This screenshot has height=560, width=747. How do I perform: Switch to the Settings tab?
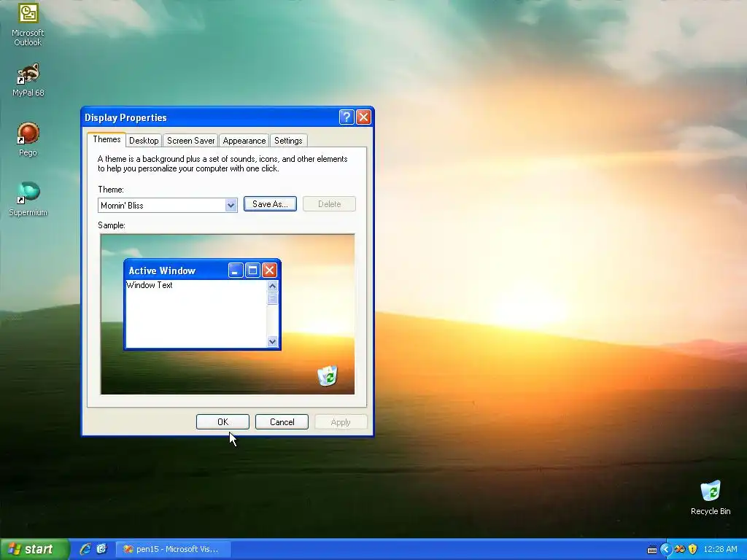click(x=288, y=141)
